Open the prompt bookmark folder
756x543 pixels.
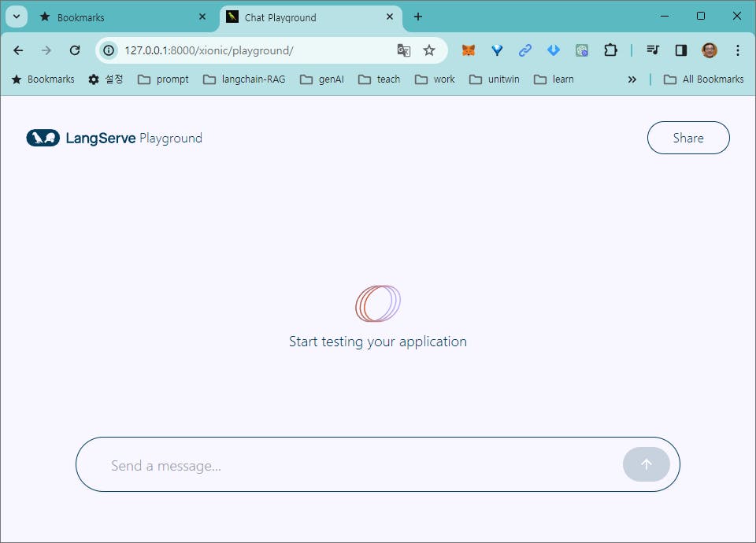click(164, 79)
